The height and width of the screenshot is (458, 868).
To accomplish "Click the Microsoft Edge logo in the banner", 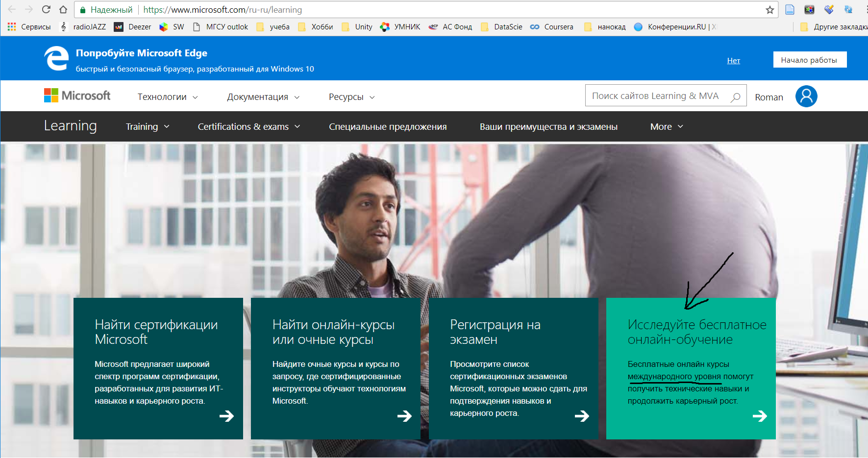I will point(56,58).
